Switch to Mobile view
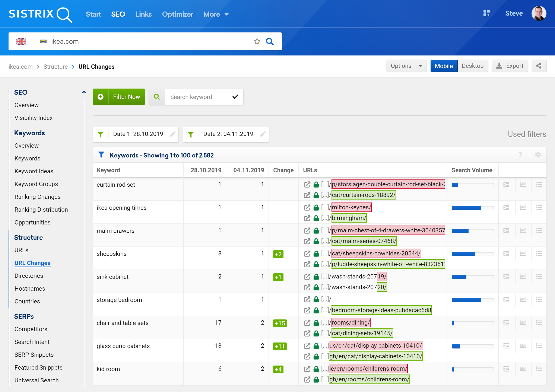 [444, 66]
